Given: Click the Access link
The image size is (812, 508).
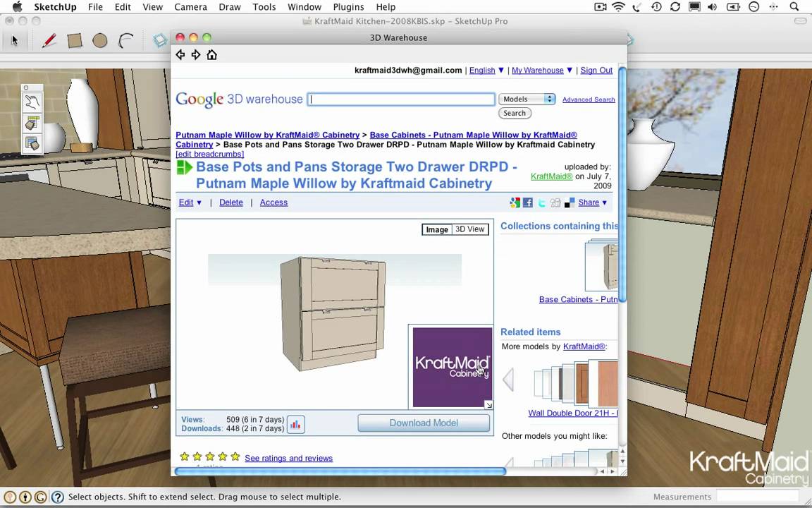Looking at the screenshot, I should (273, 202).
